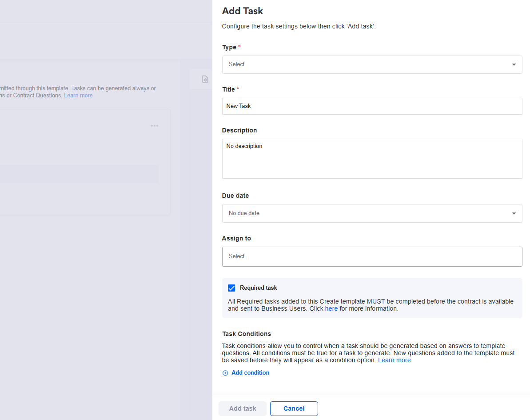Click the 'Add task' button

(x=243, y=408)
